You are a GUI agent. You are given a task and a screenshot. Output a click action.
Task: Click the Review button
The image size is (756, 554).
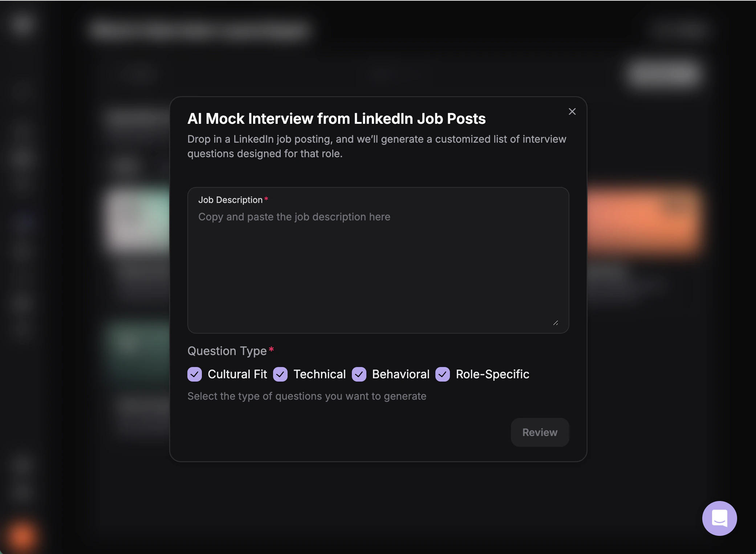pos(540,432)
